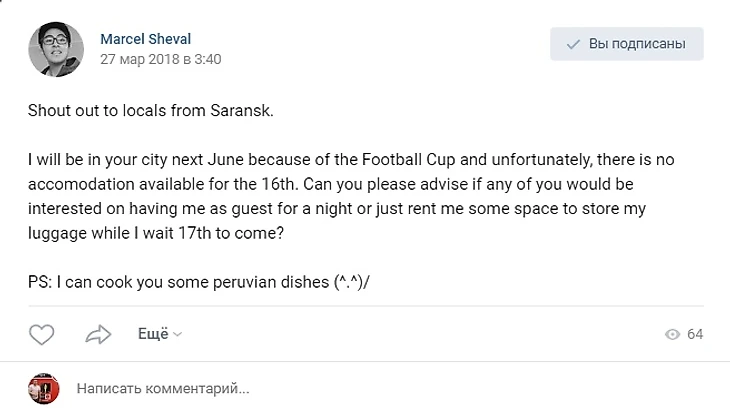Open the Ещё menu

pyautogui.click(x=152, y=334)
